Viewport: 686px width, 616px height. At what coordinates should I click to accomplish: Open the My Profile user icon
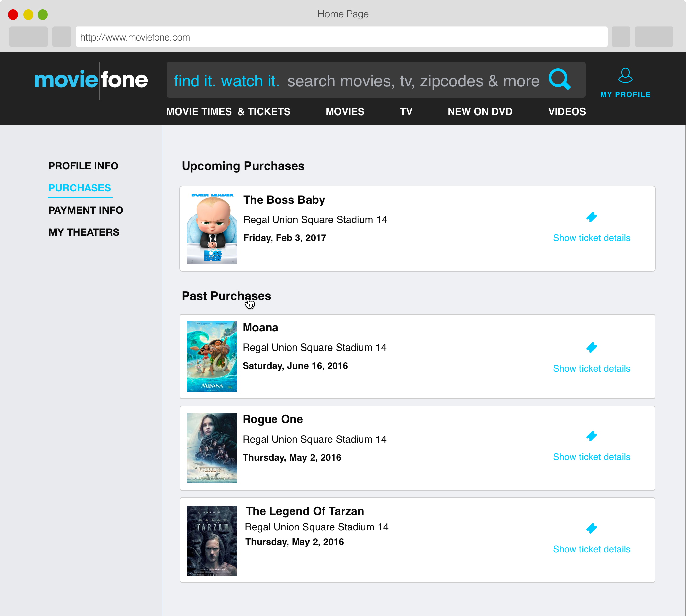[625, 75]
